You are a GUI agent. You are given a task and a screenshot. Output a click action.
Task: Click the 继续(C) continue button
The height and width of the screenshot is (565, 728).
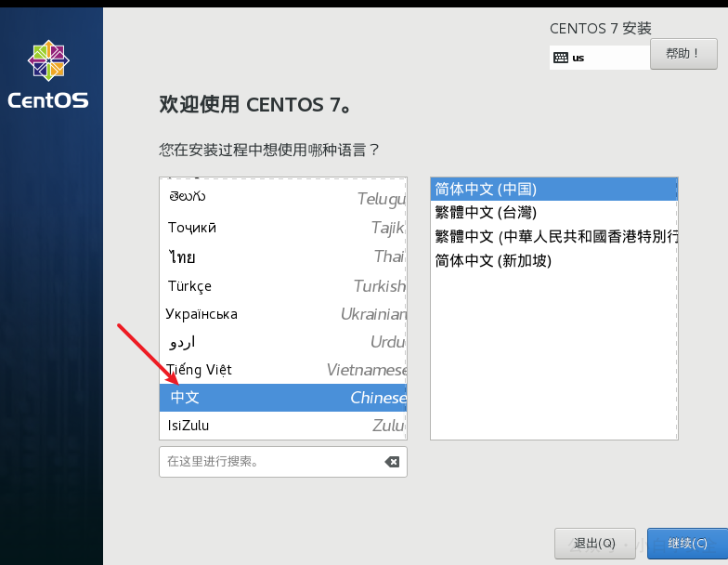pyautogui.click(x=687, y=543)
